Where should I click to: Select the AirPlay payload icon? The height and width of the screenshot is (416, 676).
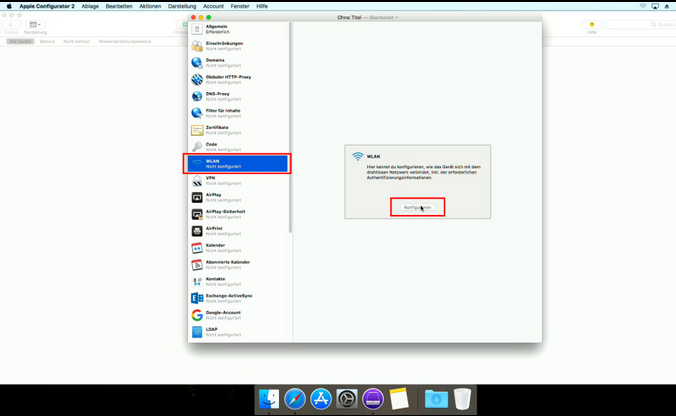point(197,197)
